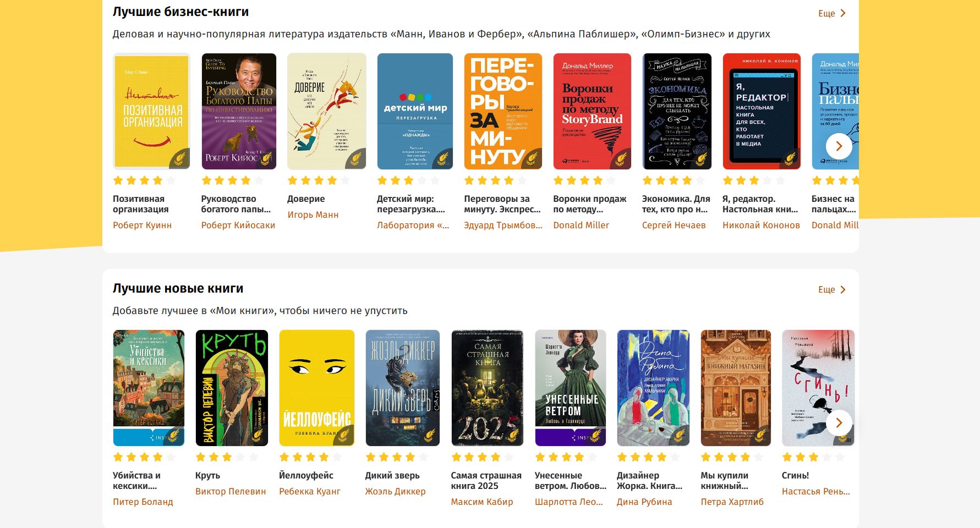Open the 'Экономика' chalkboard book cover

tap(677, 111)
